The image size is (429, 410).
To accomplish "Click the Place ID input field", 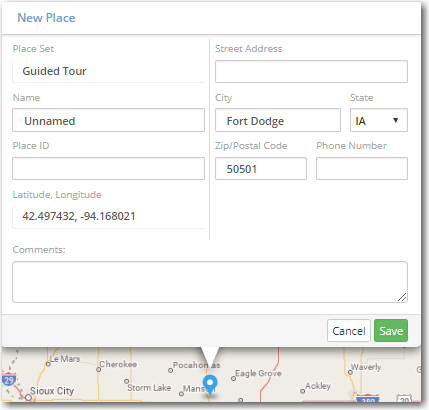I will click(108, 169).
